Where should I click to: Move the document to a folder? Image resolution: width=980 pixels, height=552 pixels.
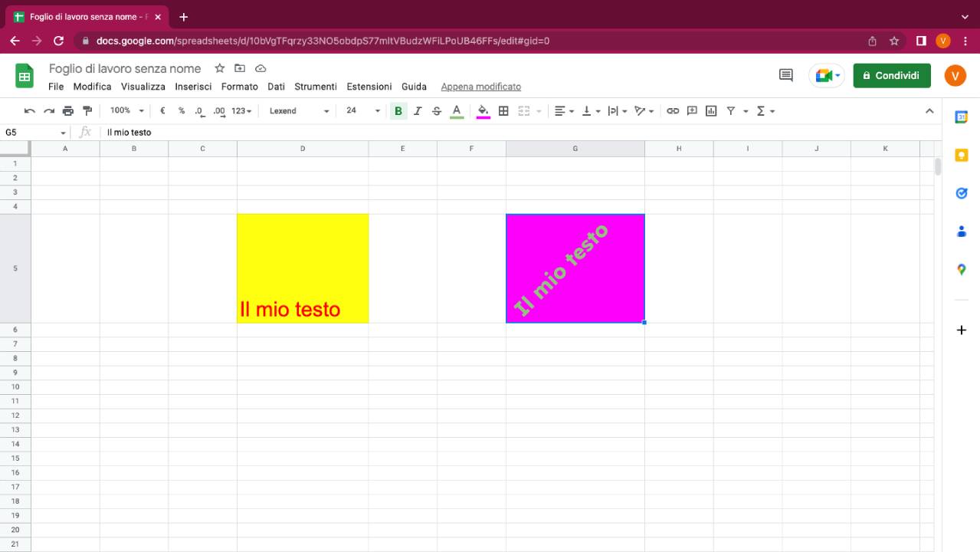pos(240,68)
